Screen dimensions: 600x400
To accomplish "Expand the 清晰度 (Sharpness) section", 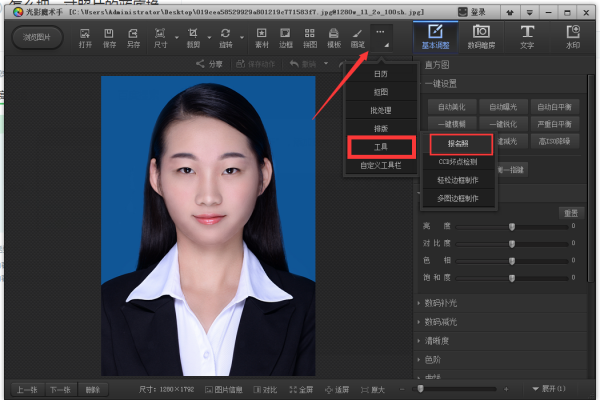I will coord(437,340).
